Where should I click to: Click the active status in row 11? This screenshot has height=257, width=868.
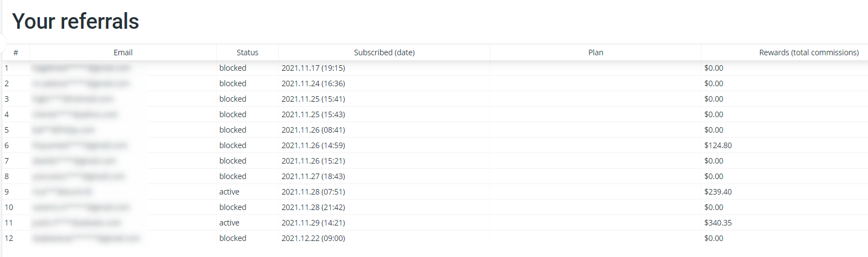[229, 223]
